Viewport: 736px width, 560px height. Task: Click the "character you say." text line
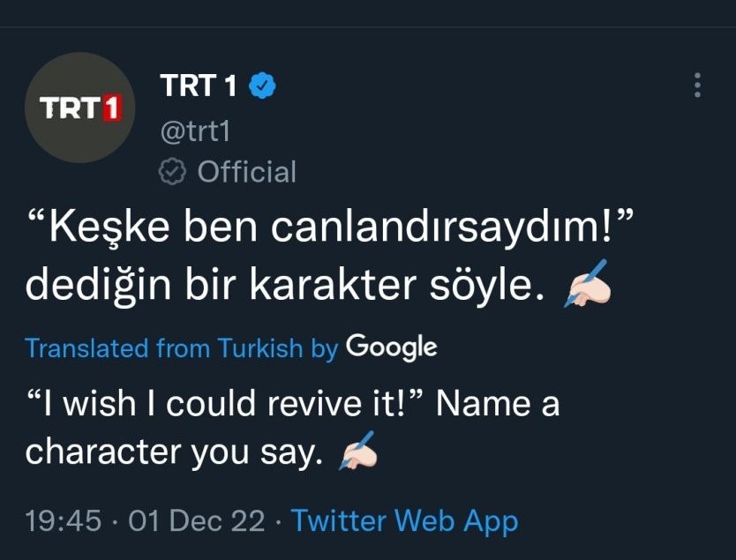click(173, 452)
